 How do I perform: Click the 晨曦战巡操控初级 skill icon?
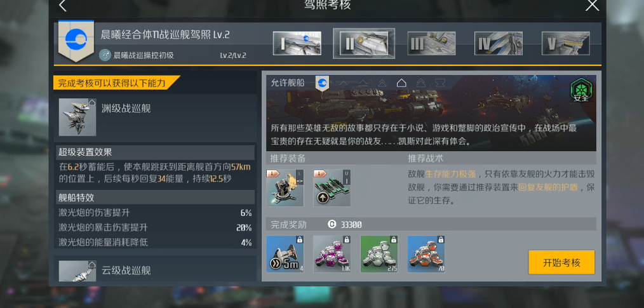pos(105,55)
